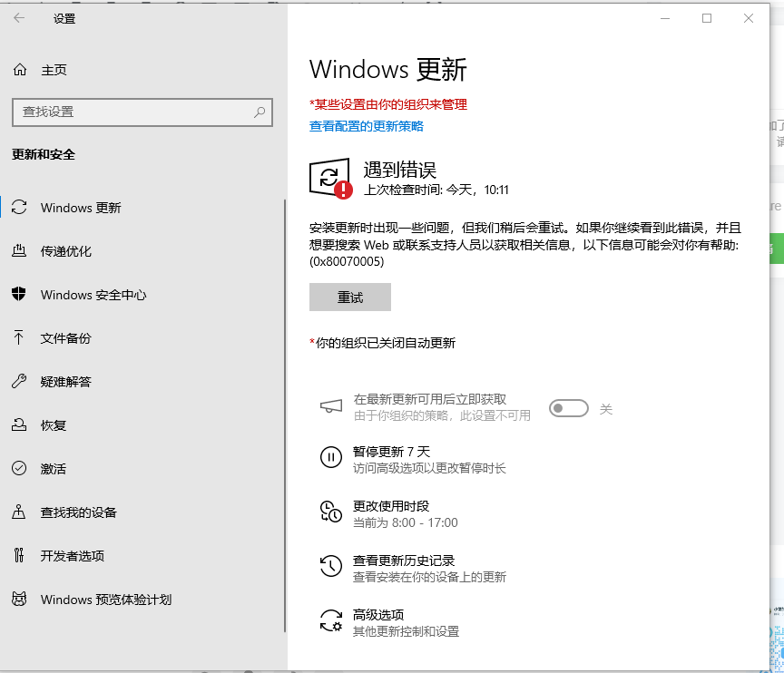784x673 pixels.
Task: Open the 查找我的设备 locator icon
Action: click(19, 512)
